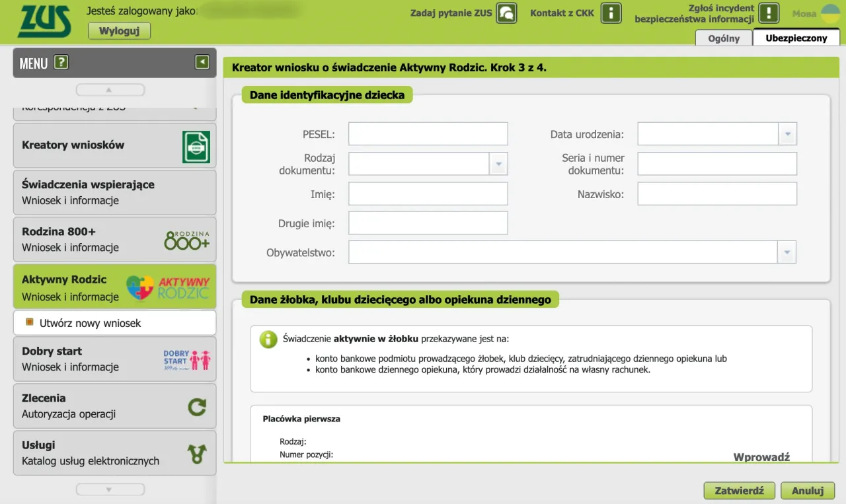Expand the Rodzaj dokumentu dropdown

click(x=498, y=163)
